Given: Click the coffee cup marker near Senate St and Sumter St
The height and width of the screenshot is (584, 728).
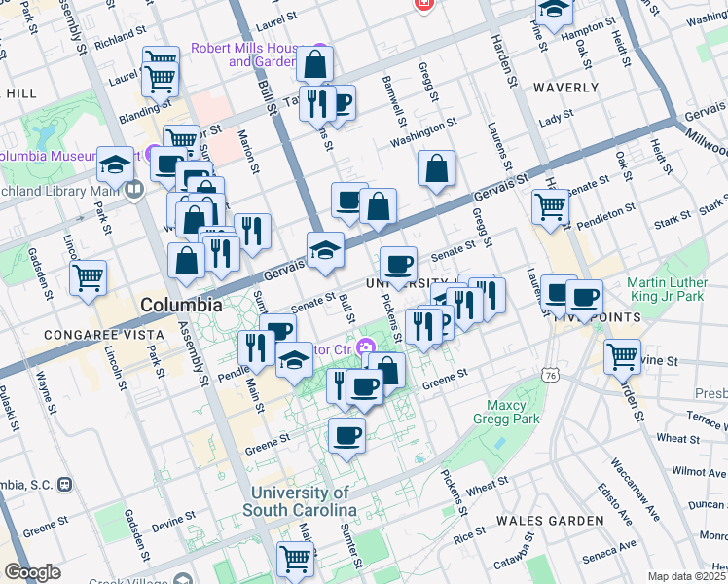Looking at the screenshot, I should (278, 329).
